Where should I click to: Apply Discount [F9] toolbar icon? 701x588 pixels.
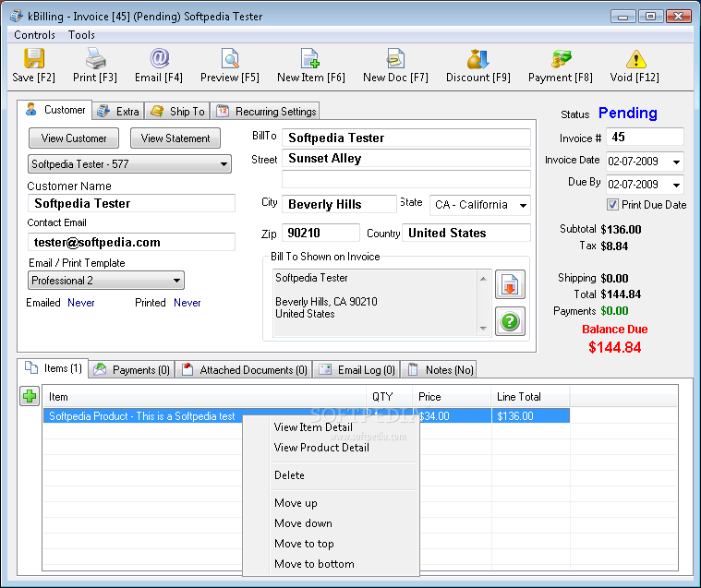click(x=477, y=58)
